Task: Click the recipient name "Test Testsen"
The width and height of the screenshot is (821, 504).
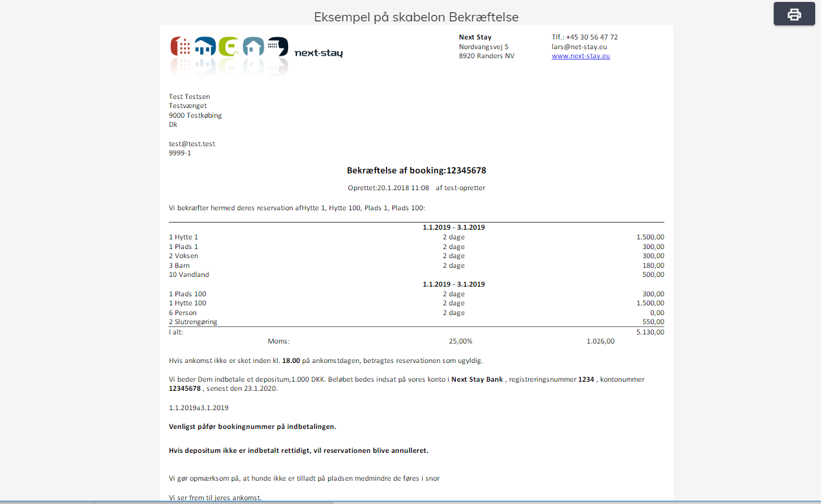Action: click(x=190, y=97)
